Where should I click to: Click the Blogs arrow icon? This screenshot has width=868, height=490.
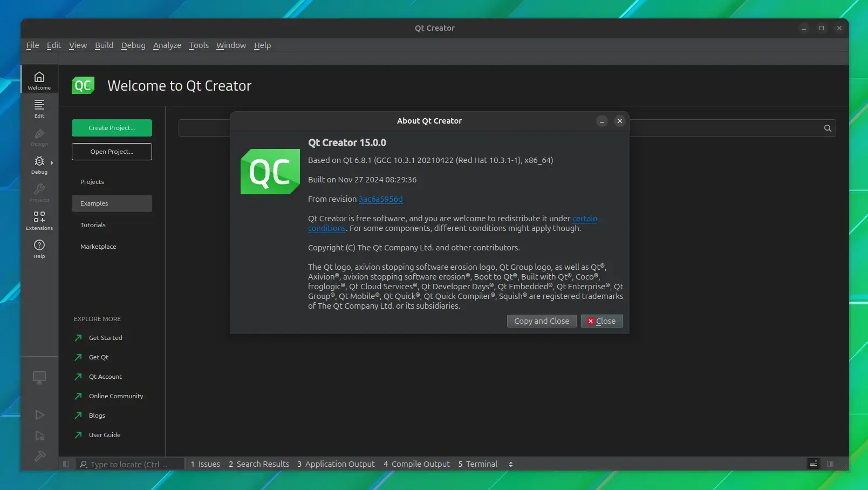pyautogui.click(x=78, y=416)
